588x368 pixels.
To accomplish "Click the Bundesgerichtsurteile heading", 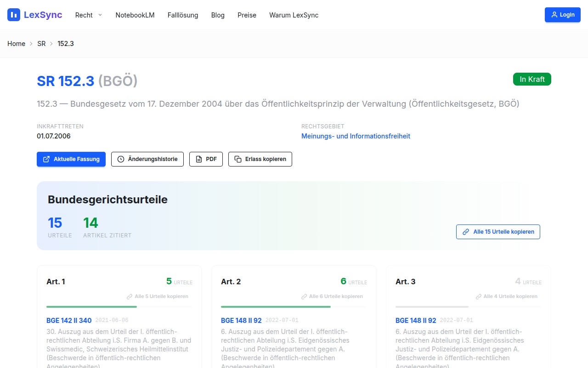I will click(x=107, y=200).
